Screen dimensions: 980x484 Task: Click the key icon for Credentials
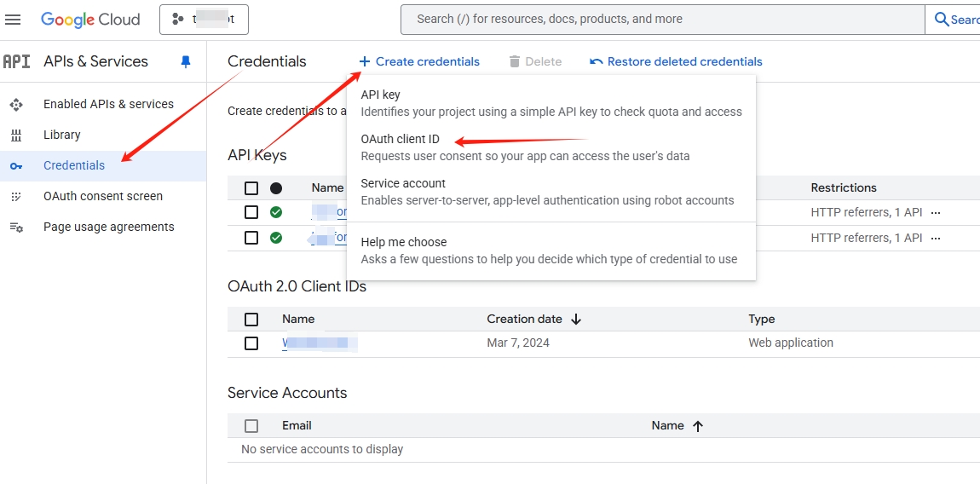pos(16,166)
